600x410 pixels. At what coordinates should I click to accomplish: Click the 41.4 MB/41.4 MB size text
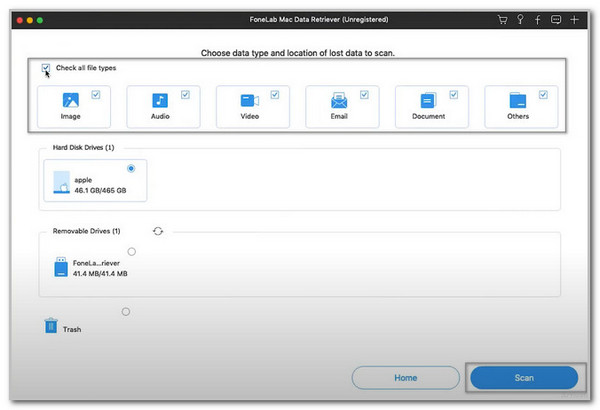click(100, 273)
